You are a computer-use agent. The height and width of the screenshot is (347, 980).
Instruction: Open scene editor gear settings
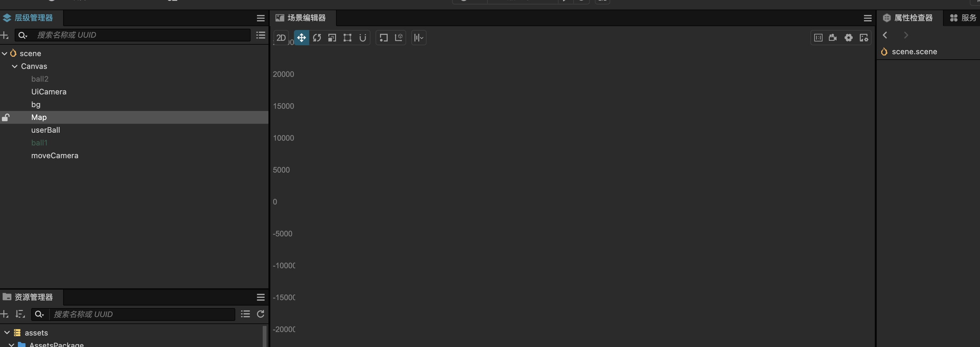pyautogui.click(x=848, y=38)
